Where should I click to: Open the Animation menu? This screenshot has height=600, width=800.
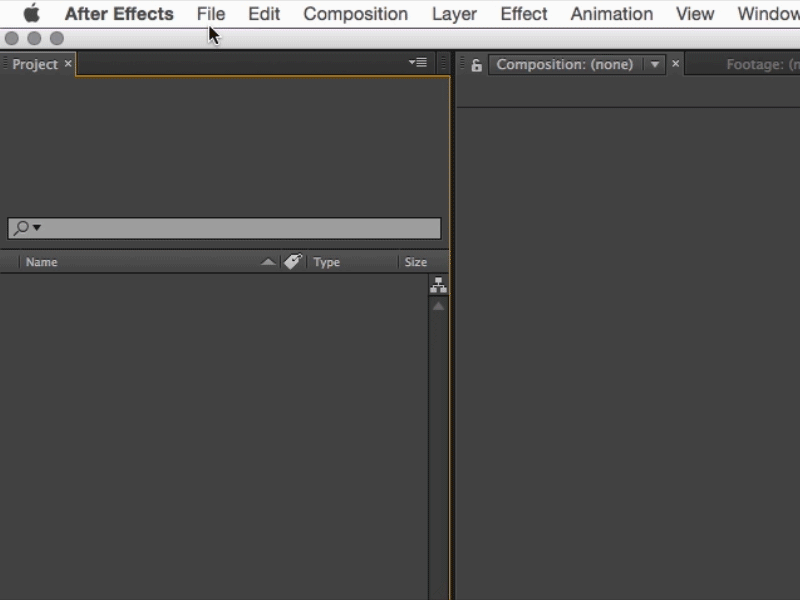coord(611,14)
